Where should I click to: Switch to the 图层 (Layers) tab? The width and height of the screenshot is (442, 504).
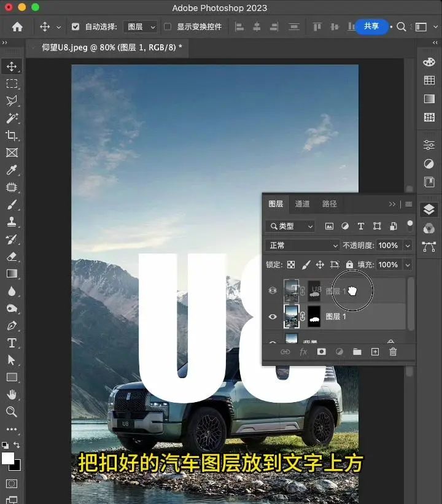click(x=276, y=204)
